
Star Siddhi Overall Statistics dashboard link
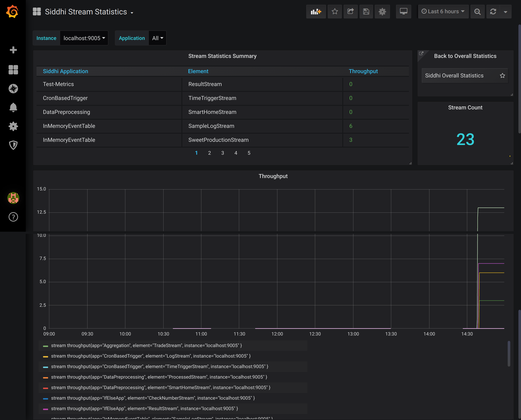(x=502, y=76)
